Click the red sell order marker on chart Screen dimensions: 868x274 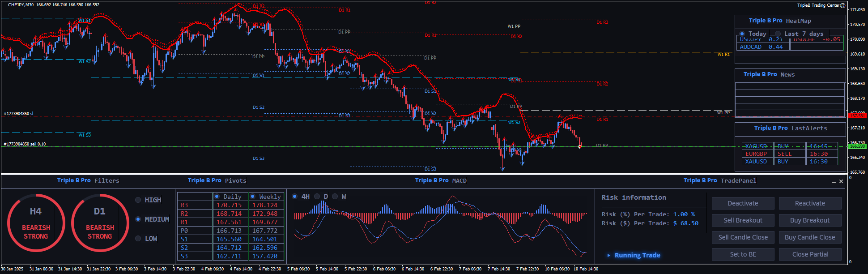tap(580, 146)
